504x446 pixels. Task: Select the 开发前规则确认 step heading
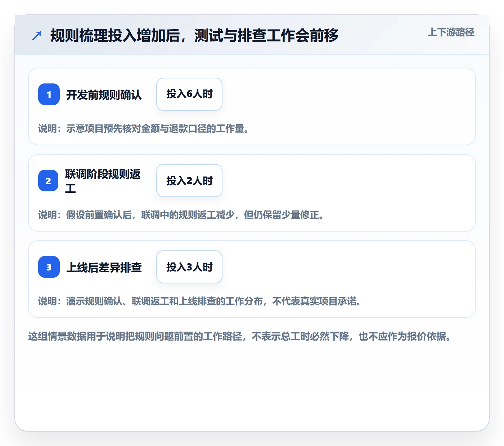[104, 95]
